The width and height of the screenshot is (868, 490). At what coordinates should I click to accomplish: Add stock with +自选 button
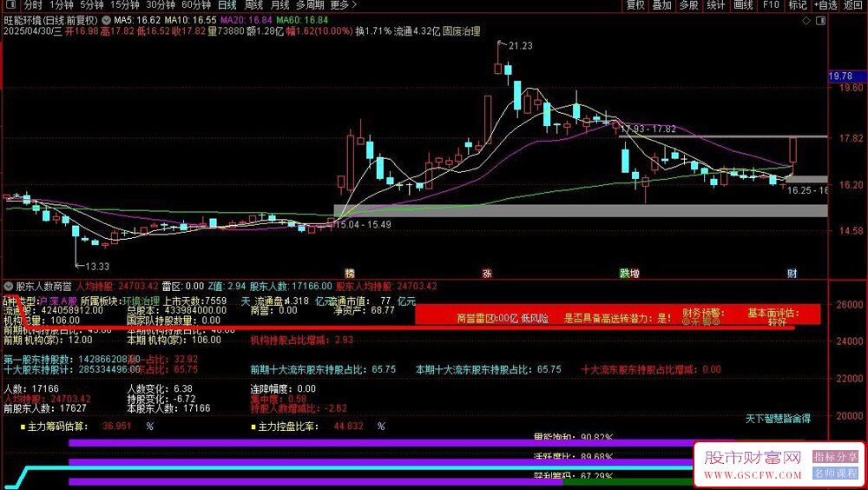tap(825, 5)
